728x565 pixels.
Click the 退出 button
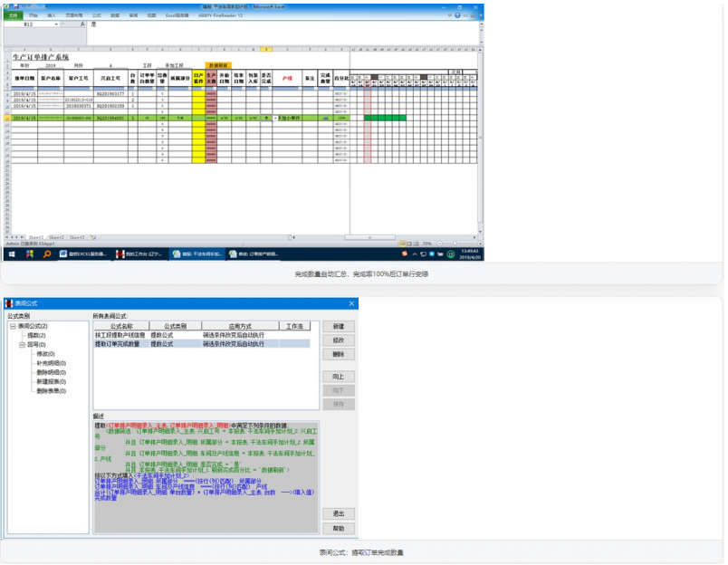[339, 513]
